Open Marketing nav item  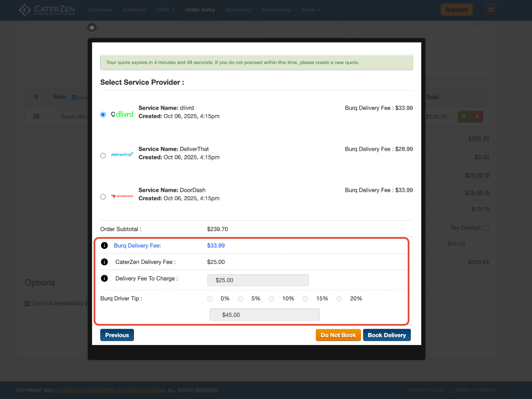(x=238, y=10)
